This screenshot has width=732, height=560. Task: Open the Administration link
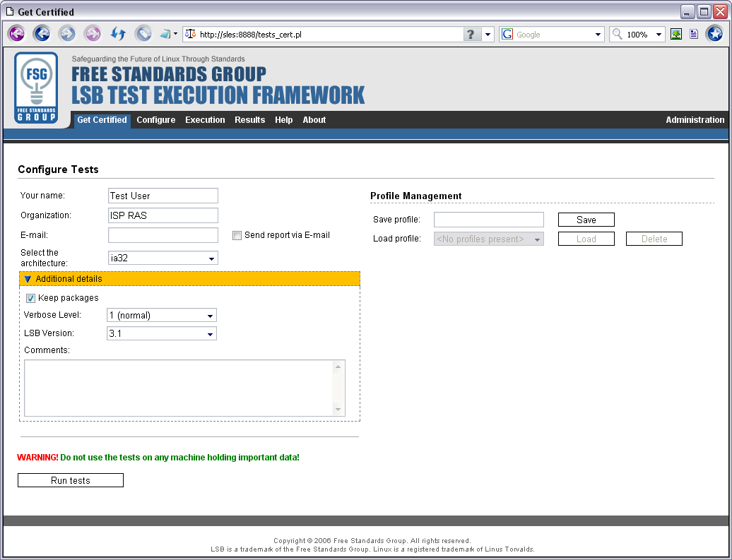click(x=695, y=120)
